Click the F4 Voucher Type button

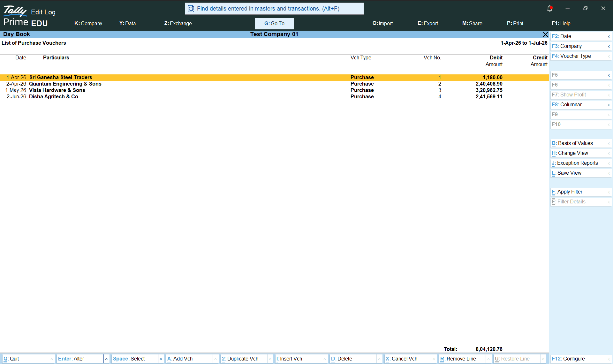pyautogui.click(x=578, y=56)
